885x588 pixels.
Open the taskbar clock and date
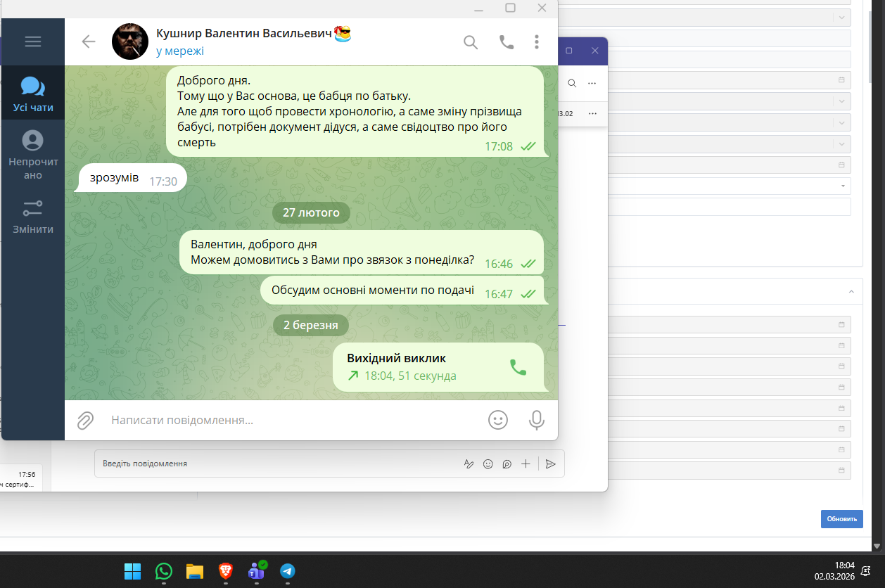click(835, 570)
